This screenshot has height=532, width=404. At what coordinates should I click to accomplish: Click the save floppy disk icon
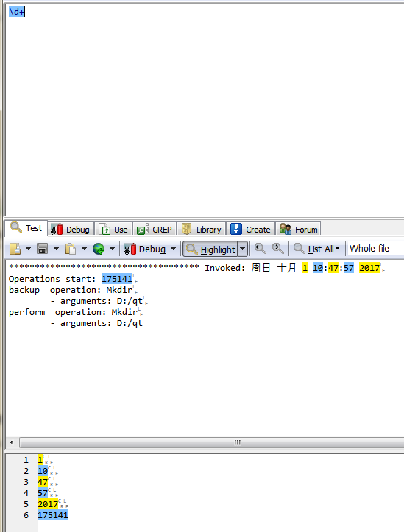pyautogui.click(x=43, y=249)
